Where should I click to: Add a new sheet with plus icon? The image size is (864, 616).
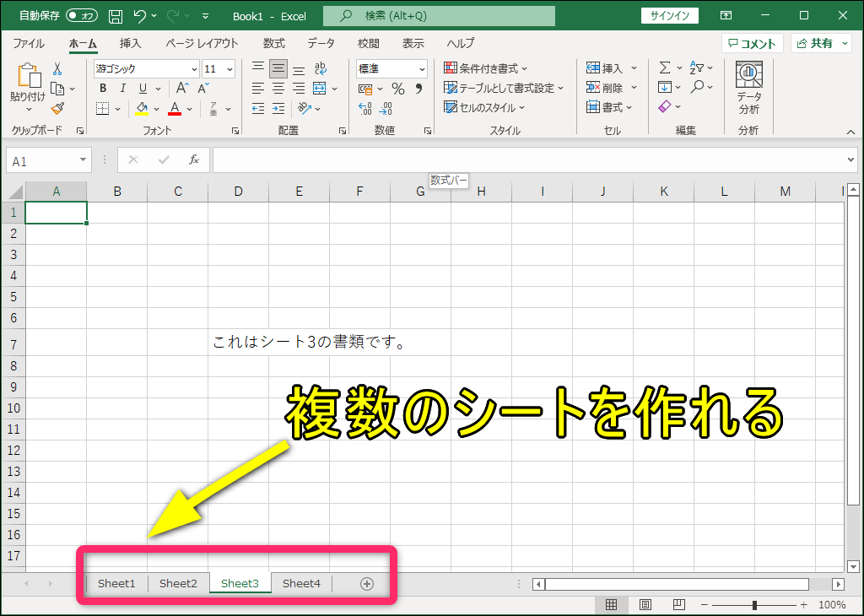[x=367, y=584]
